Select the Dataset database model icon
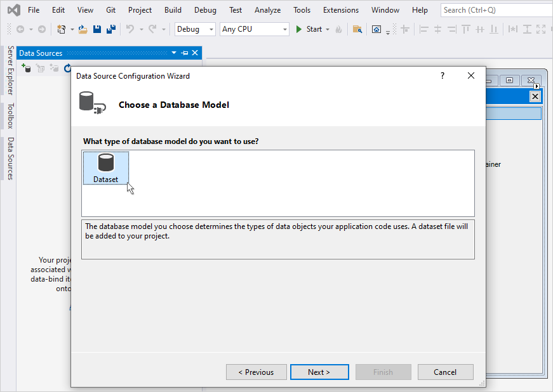This screenshot has width=553, height=392. [x=105, y=167]
